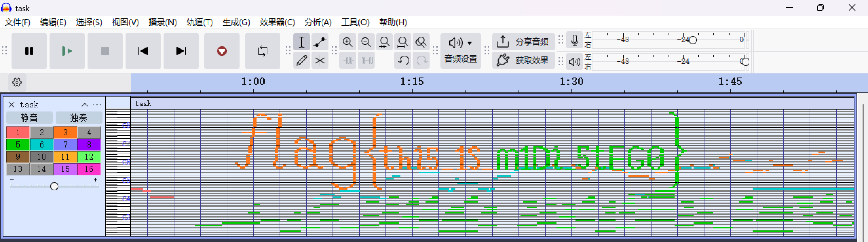Click the Zoom In magnifier
The width and height of the screenshot is (868, 242).
pos(347,42)
